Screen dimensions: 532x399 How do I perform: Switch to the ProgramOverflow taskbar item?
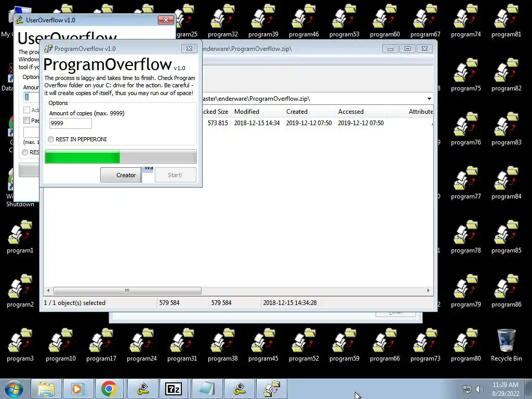[272, 389]
